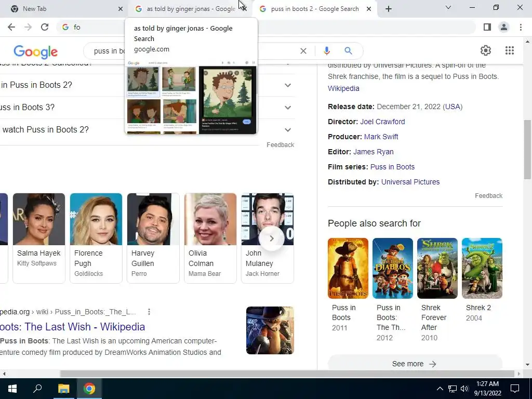
Task: Open the Chrome profile avatar icon
Action: (x=504, y=27)
